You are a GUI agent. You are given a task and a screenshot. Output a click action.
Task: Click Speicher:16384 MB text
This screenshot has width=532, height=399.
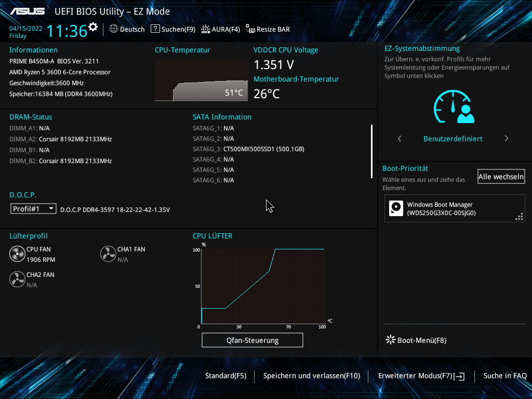click(x=61, y=94)
